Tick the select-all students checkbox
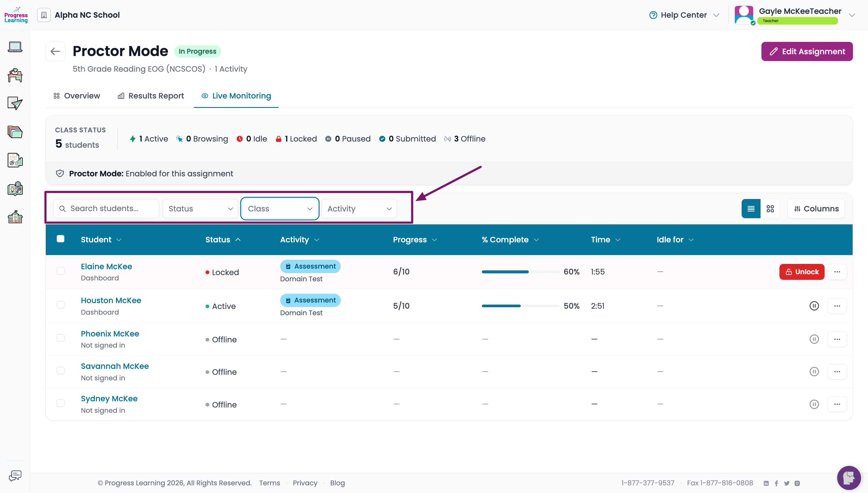This screenshot has height=493, width=868. [x=60, y=239]
